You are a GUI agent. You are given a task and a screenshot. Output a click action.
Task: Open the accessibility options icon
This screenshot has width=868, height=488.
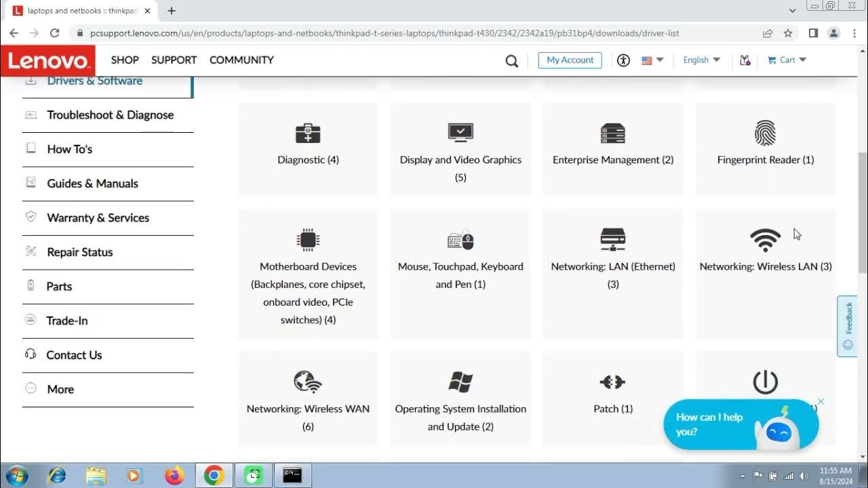(624, 60)
